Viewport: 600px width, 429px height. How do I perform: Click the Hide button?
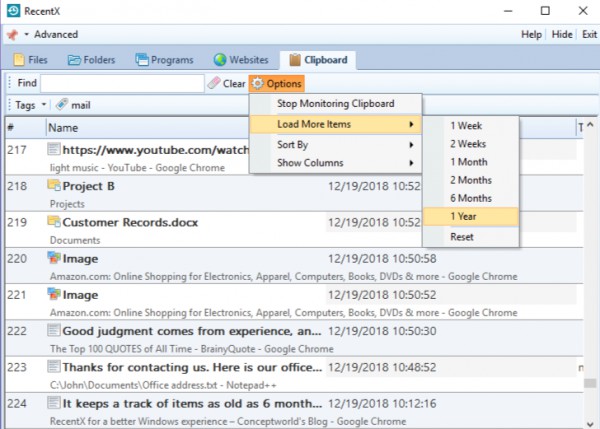tap(562, 34)
